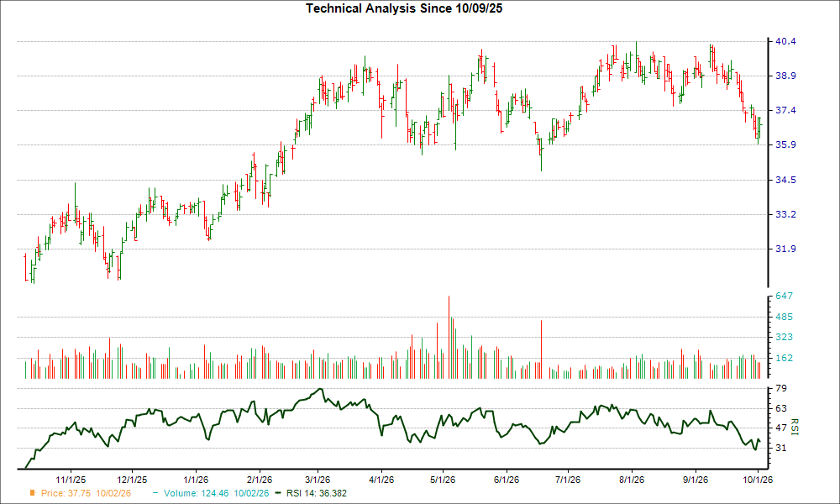The image size is (840, 504).
Task: Click the 1/1/26 date label
Action: [196, 480]
